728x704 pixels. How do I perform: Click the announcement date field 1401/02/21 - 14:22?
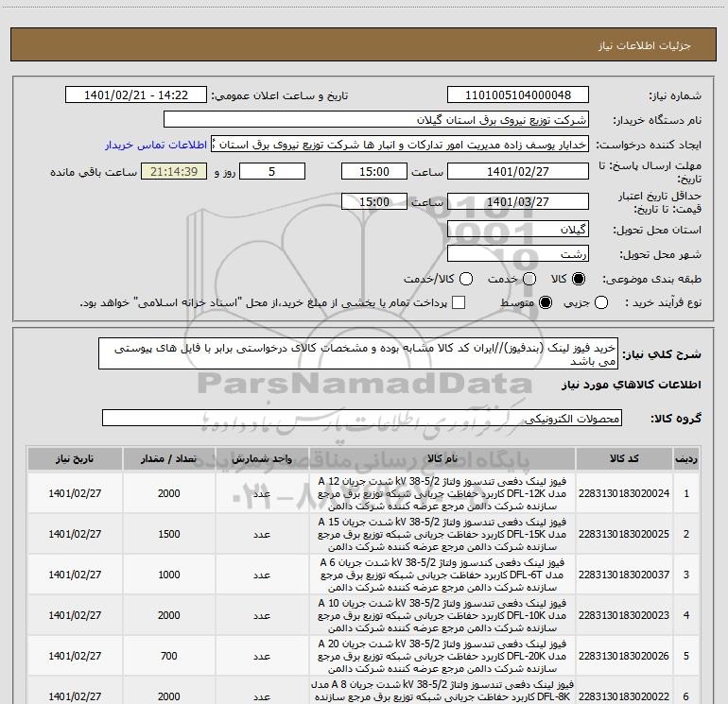[136, 95]
